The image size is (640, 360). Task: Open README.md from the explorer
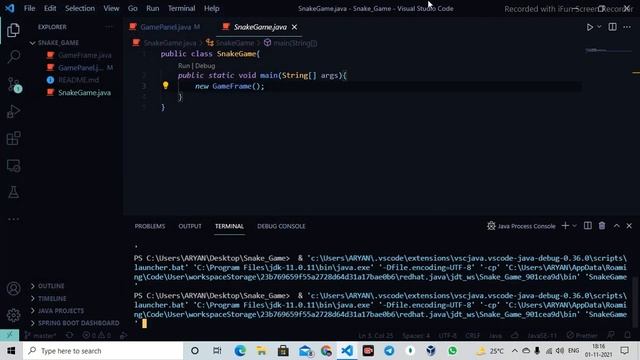(x=78, y=80)
